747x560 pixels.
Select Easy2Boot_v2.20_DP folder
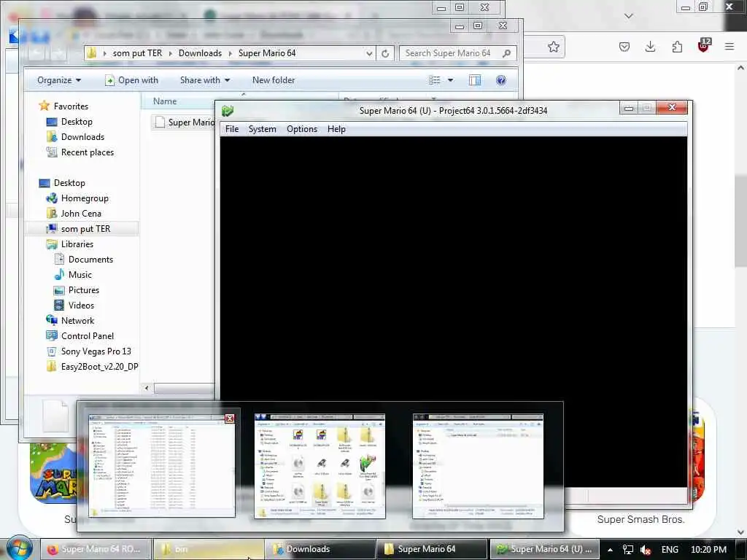click(x=99, y=367)
